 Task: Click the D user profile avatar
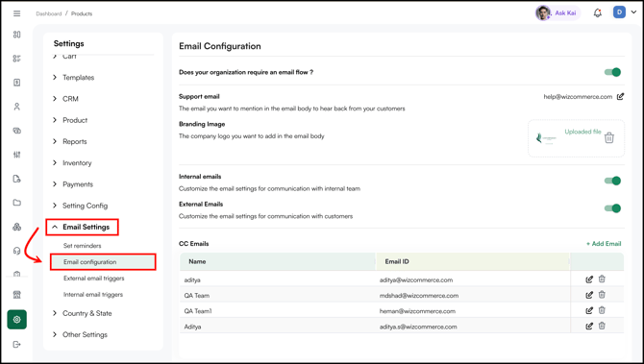(619, 12)
